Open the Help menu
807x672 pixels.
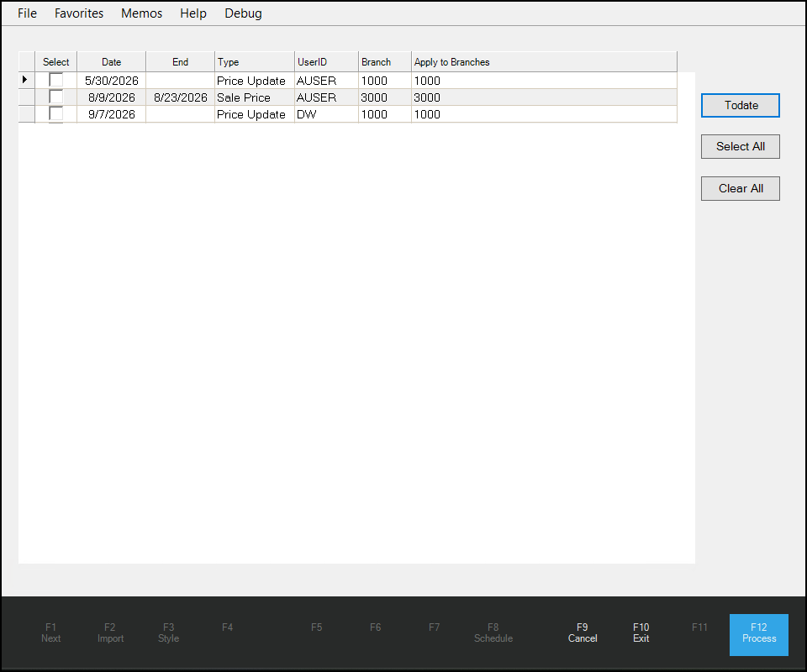[193, 13]
